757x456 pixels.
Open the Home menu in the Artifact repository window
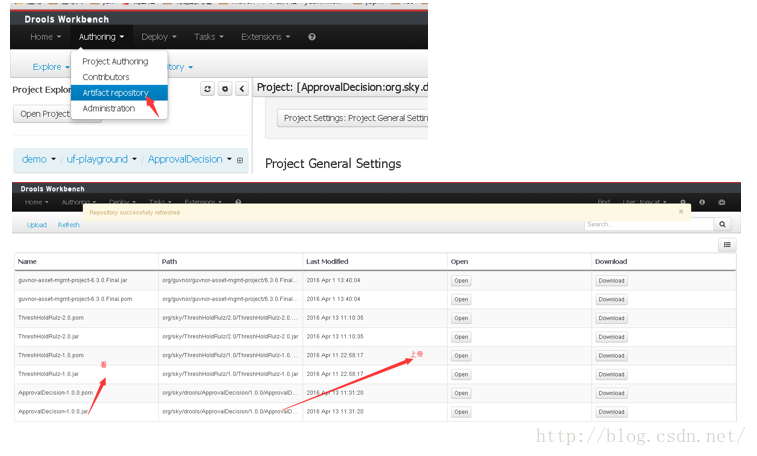point(37,202)
